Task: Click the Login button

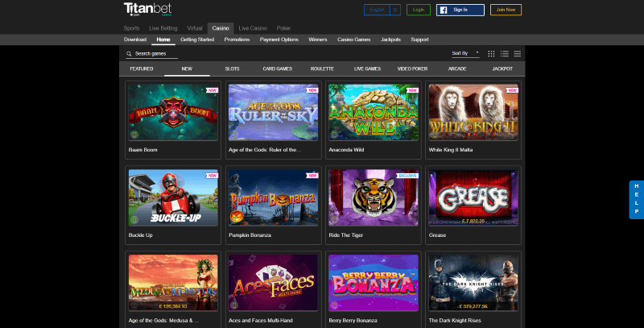Action: (418, 10)
